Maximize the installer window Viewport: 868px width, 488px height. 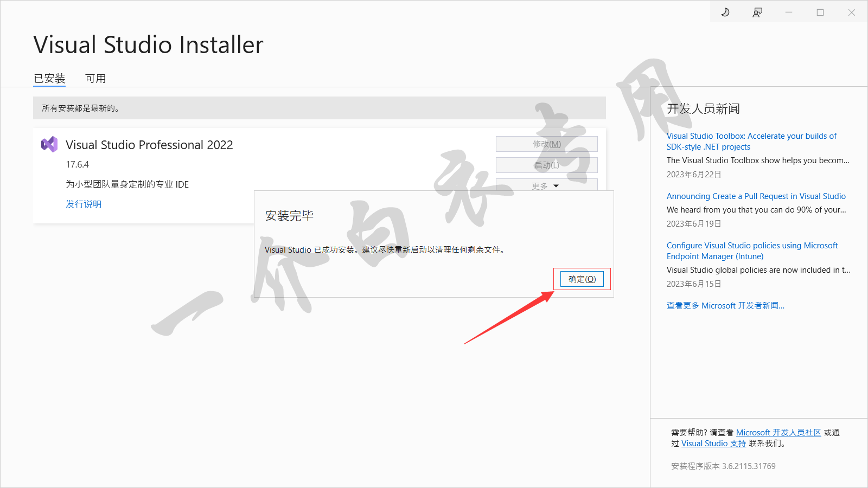pyautogui.click(x=820, y=12)
